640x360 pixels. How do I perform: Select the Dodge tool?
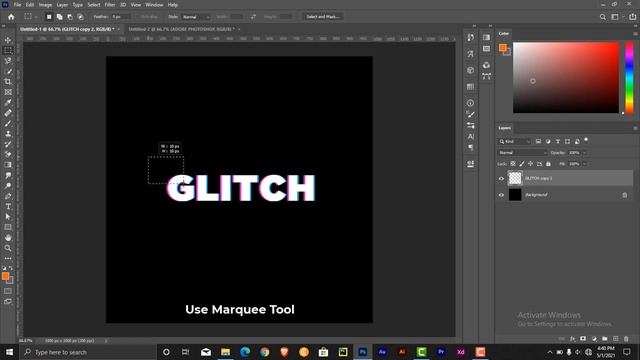[8, 186]
